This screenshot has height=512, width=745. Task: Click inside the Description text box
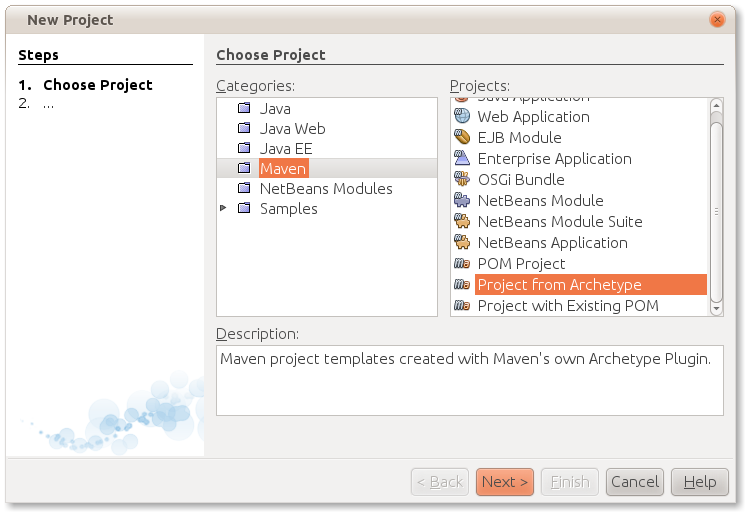469,380
